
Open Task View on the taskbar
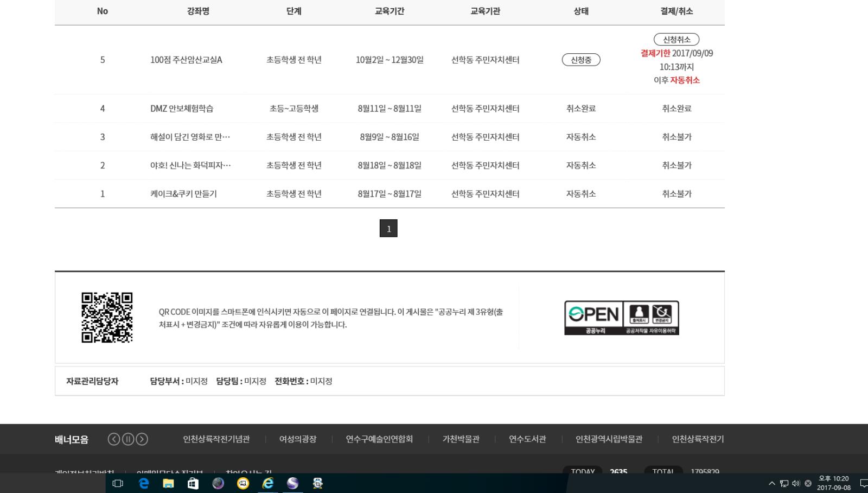pyautogui.click(x=118, y=483)
